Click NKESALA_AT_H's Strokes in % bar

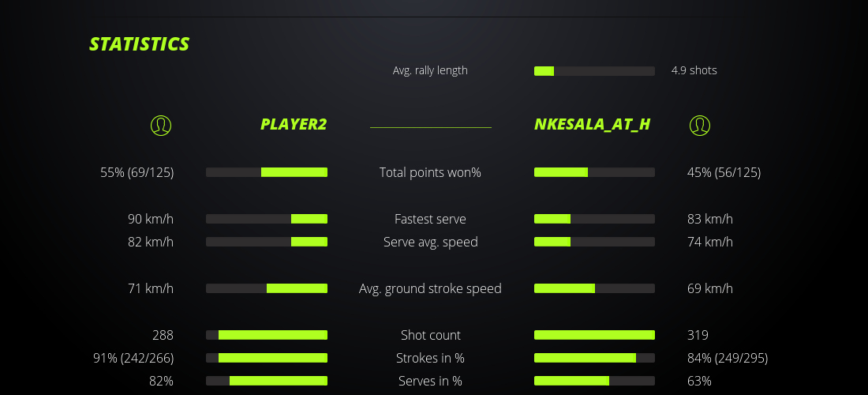point(594,358)
